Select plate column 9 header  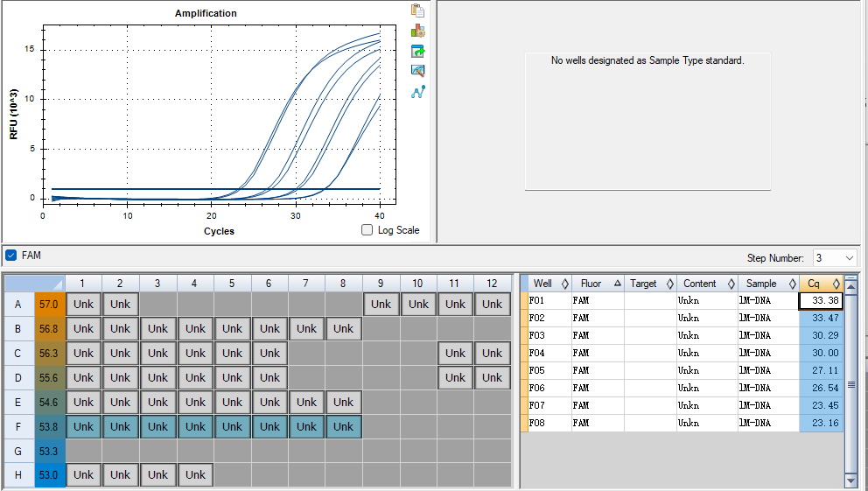[381, 284]
